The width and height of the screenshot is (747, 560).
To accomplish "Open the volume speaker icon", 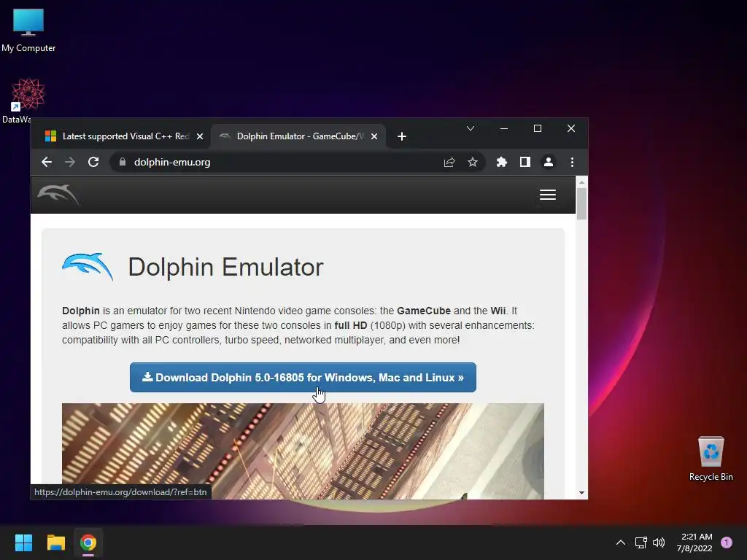I will click(x=659, y=542).
